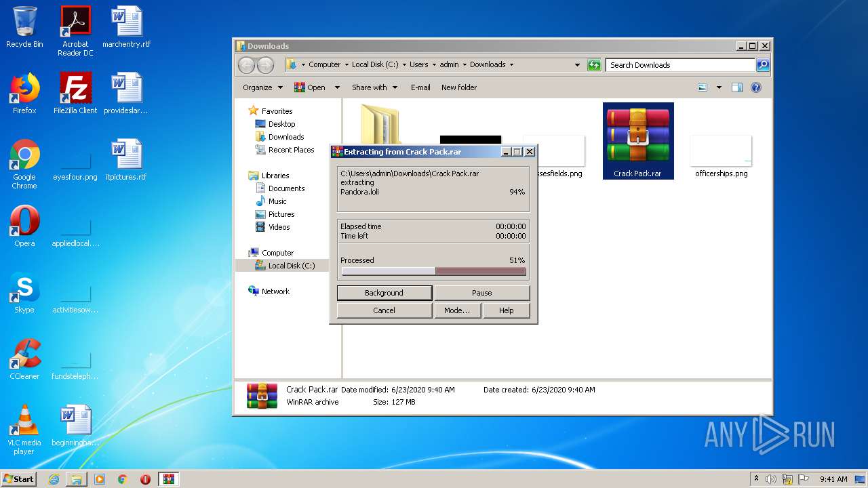
Task: Toggle the Explorer preview pane button
Action: click(737, 87)
